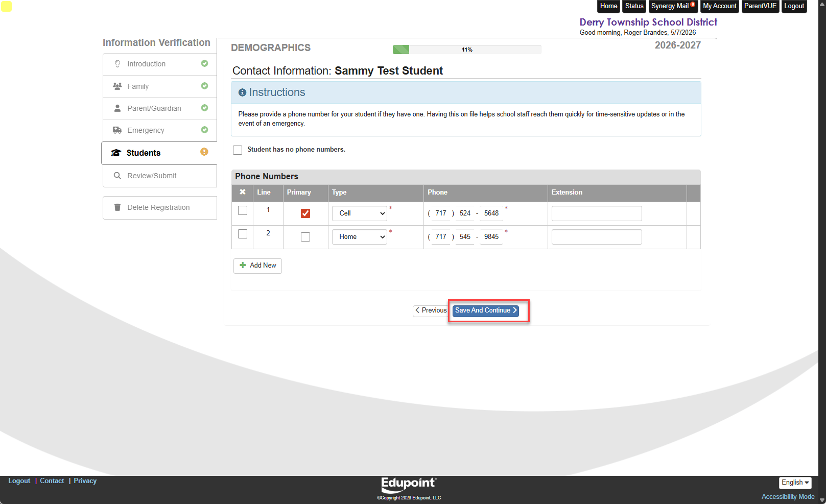Click the footer Contact link
Viewport: 826px width, 504px height.
[52, 481]
